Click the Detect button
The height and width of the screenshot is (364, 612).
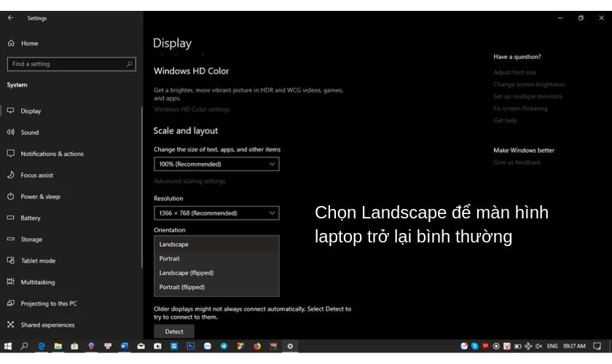pos(174,331)
